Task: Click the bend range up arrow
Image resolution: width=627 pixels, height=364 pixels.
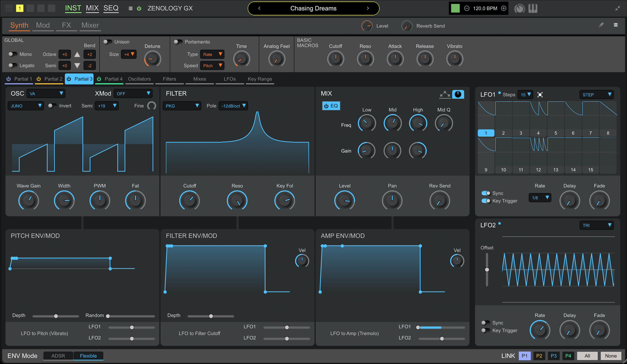Action: [77, 54]
